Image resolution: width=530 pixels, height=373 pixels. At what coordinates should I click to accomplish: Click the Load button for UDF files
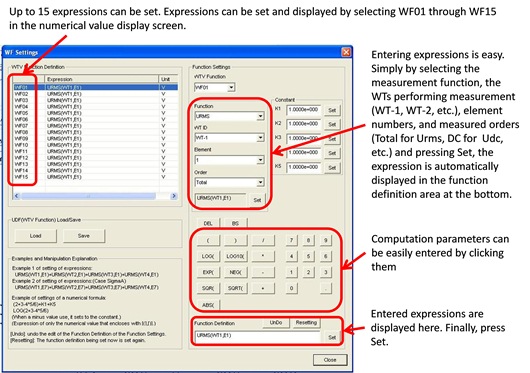click(35, 236)
